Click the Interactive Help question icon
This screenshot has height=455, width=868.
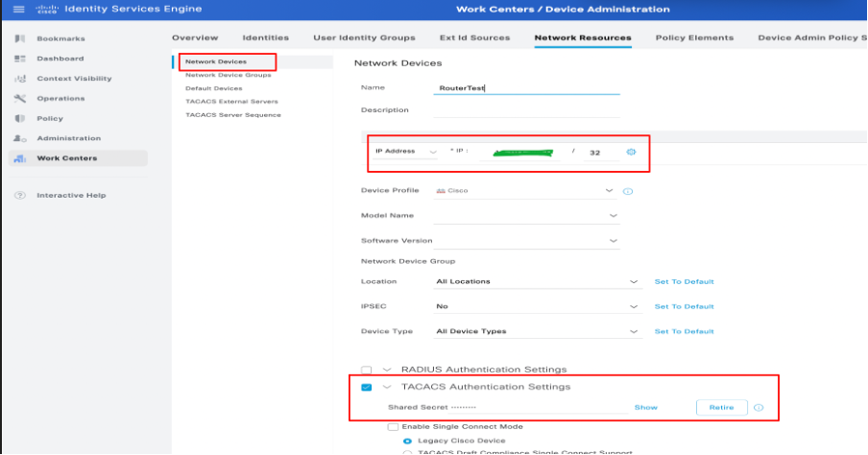tap(20, 196)
